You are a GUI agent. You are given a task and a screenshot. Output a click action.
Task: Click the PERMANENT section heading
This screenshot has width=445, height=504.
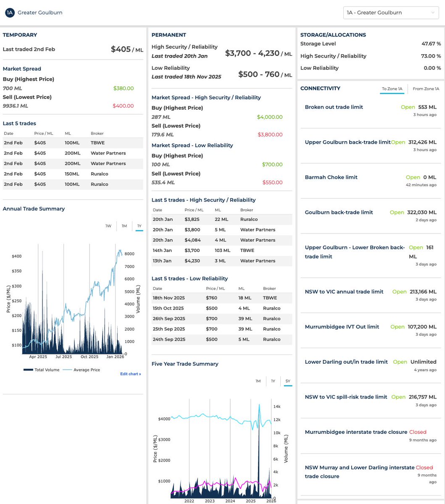click(x=169, y=35)
